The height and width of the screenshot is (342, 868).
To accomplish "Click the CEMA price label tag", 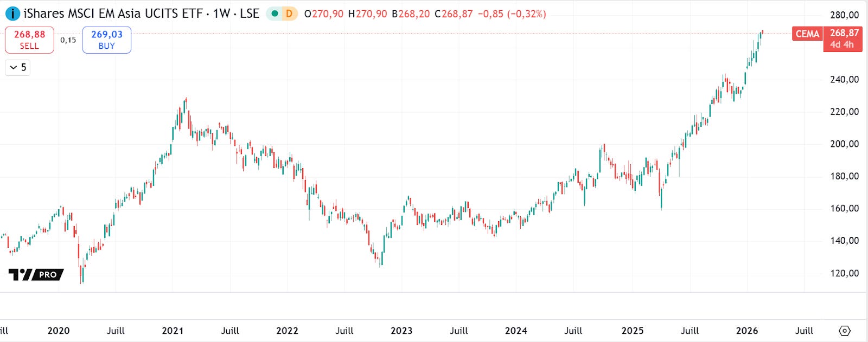I will [x=807, y=34].
